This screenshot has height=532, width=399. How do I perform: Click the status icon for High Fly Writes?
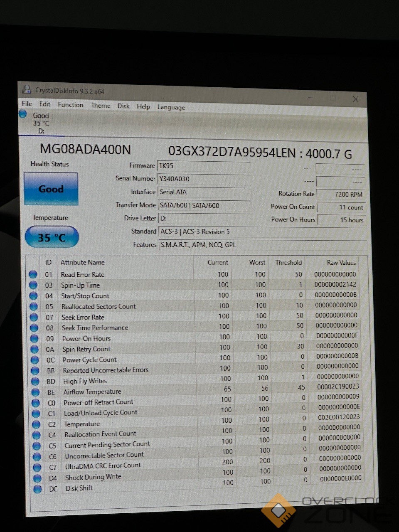pos(35,382)
